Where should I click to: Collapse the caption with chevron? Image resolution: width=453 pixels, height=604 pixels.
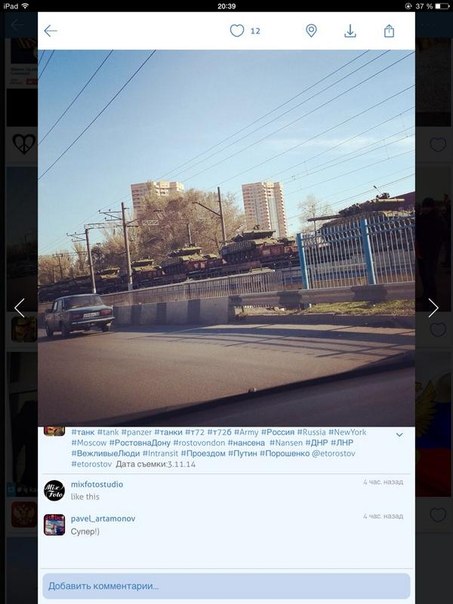tap(399, 435)
